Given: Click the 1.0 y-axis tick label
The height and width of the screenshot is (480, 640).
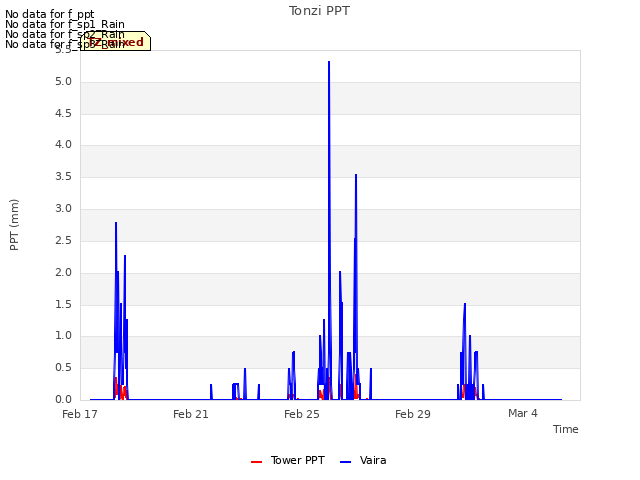Looking at the screenshot, I should coord(63,336).
